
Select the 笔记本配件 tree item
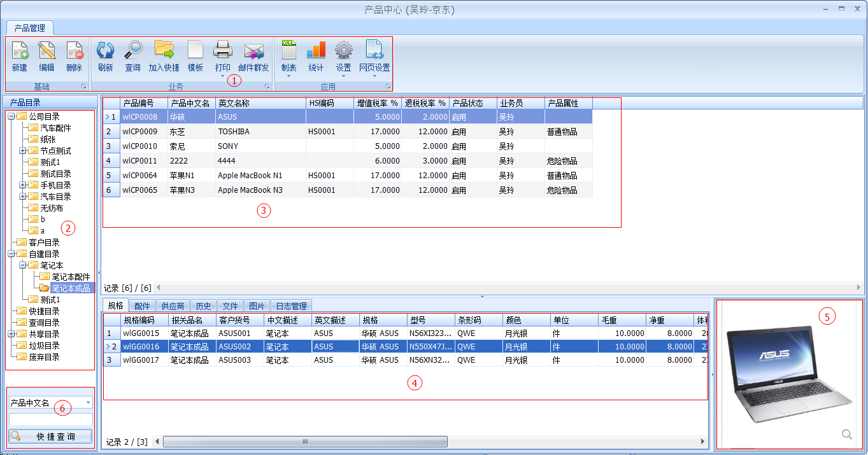point(71,277)
